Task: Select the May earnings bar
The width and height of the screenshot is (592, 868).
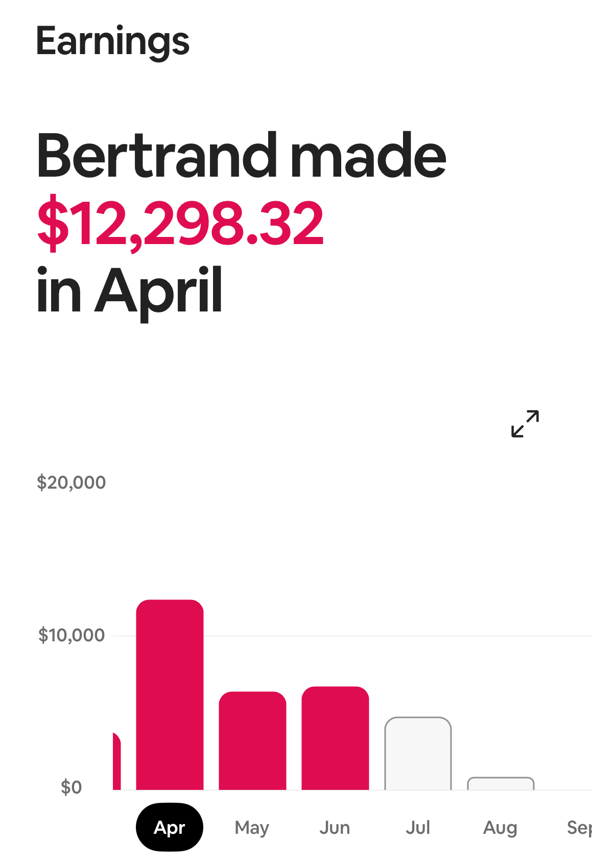Action: point(252,740)
